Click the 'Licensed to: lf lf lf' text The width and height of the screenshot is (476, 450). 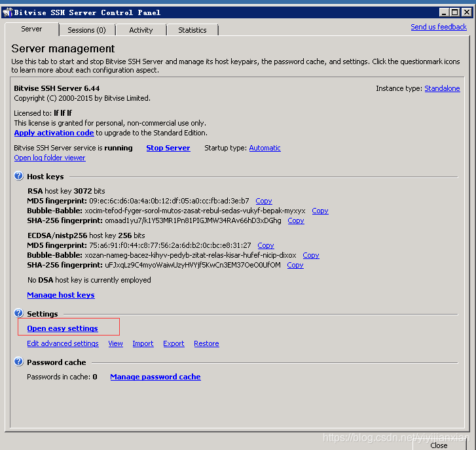[x=43, y=113]
